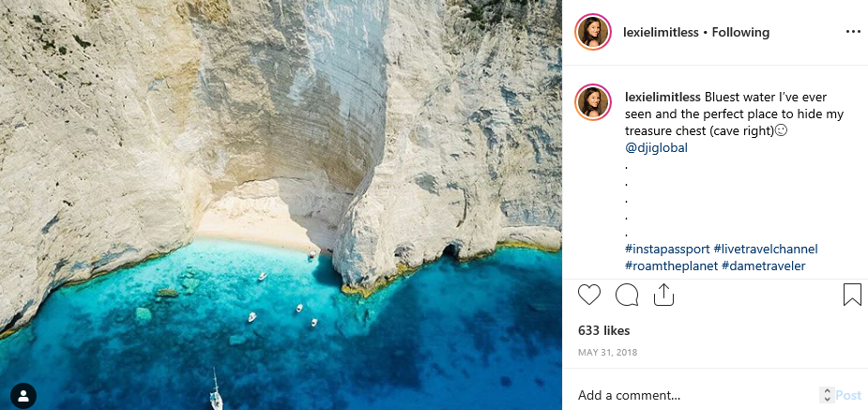
Task: Open the May 31, 2018 post date link
Action: pos(608,352)
